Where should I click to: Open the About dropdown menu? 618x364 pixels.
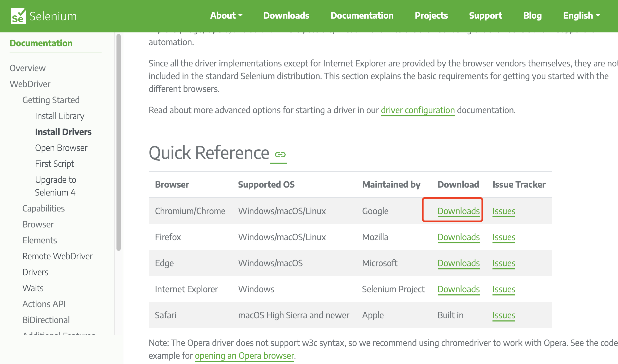click(226, 16)
